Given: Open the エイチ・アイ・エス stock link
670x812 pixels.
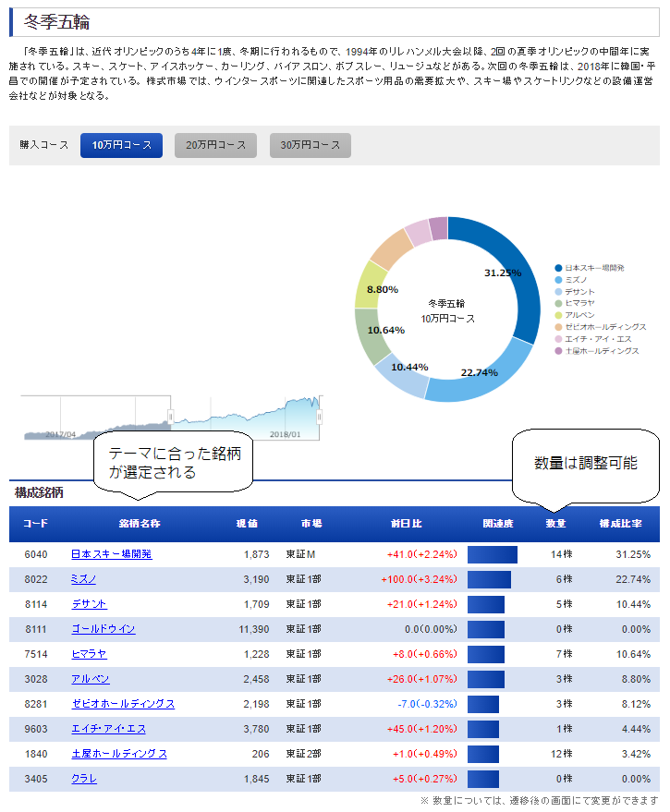Looking at the screenshot, I should (108, 729).
